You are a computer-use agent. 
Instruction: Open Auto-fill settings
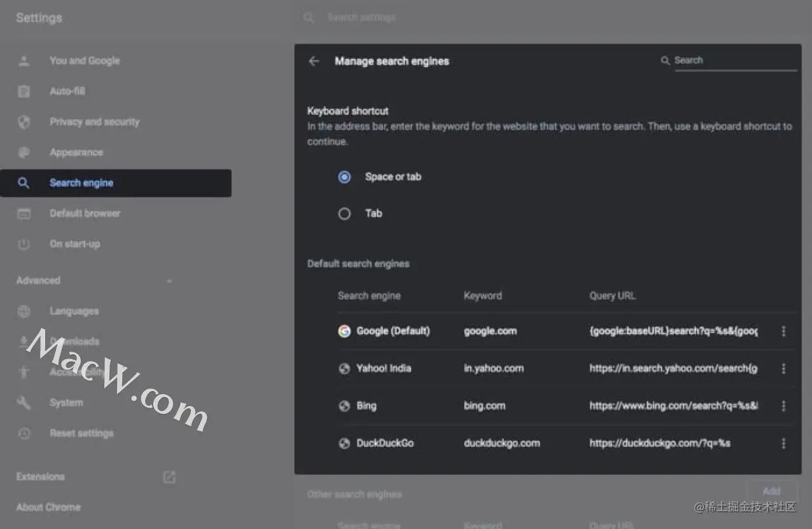(x=67, y=92)
